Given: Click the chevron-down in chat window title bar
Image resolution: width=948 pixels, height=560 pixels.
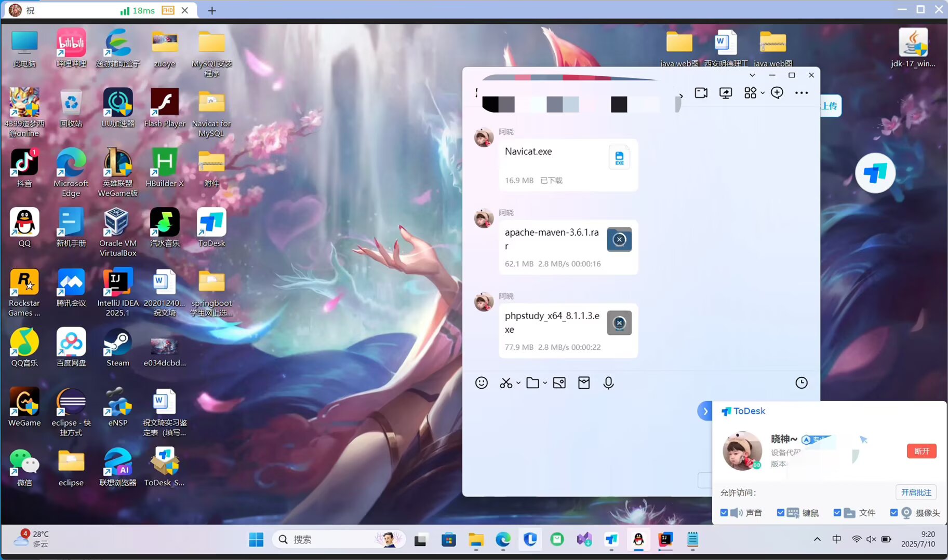Looking at the screenshot, I should point(752,75).
